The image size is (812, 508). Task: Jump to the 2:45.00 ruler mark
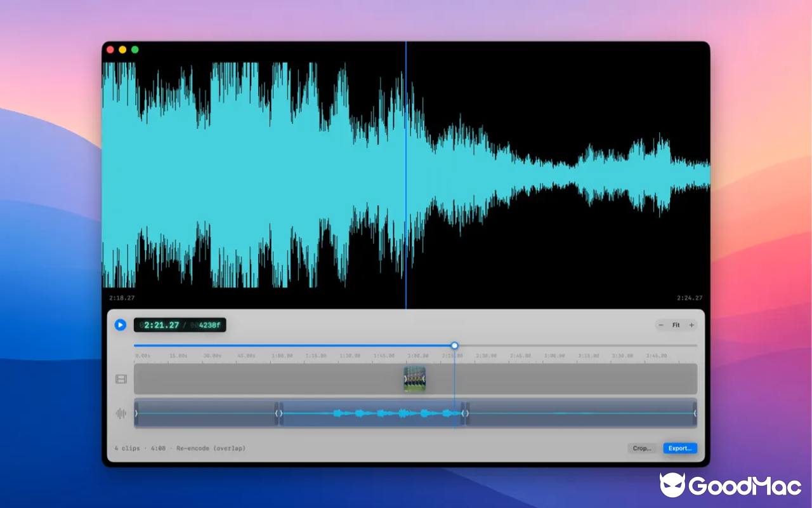pyautogui.click(x=520, y=356)
